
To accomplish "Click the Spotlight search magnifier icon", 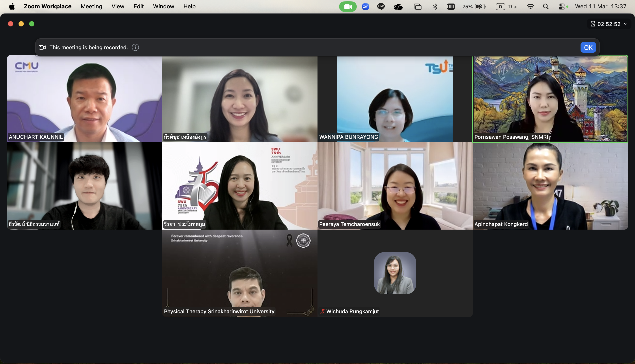I will pyautogui.click(x=546, y=7).
